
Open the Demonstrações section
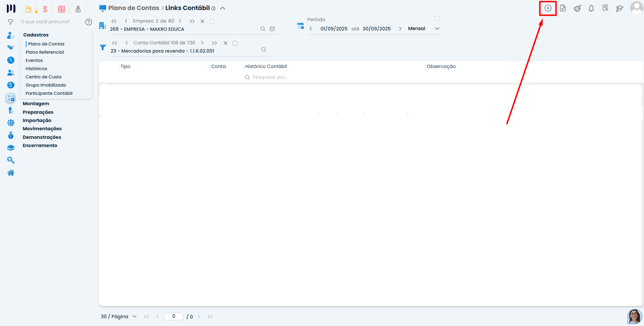(42, 137)
